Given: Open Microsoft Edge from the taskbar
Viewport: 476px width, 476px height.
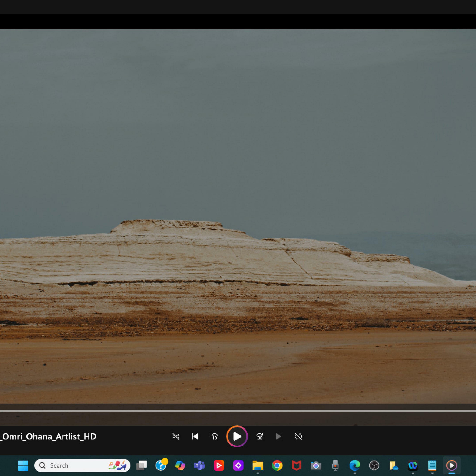Looking at the screenshot, I should tap(355, 465).
